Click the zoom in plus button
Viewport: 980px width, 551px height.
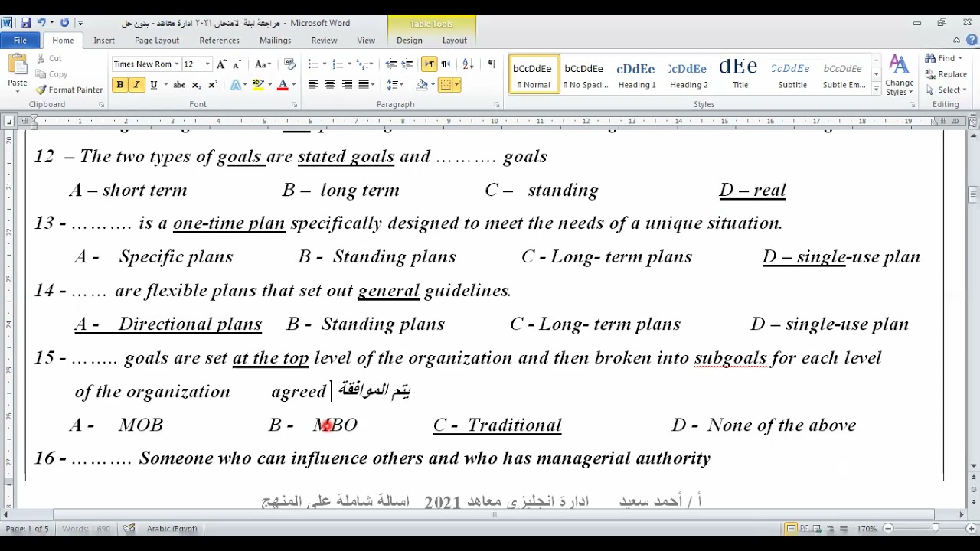click(x=973, y=528)
